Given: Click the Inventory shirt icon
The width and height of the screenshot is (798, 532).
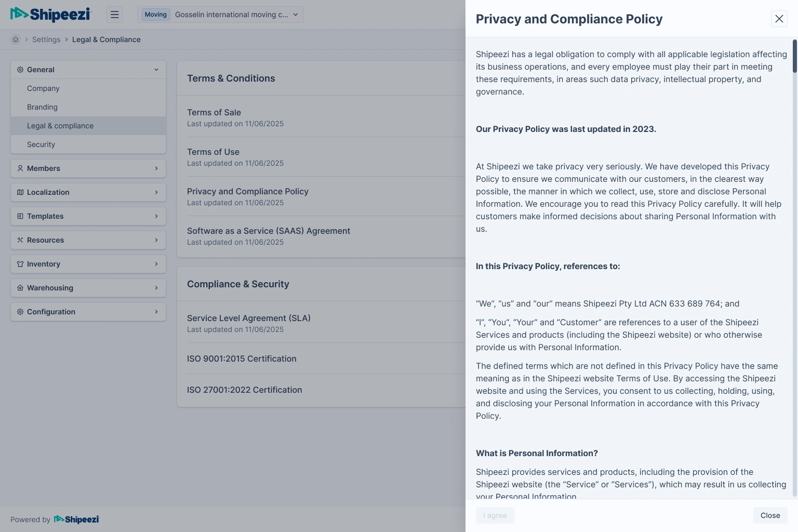Looking at the screenshot, I should [x=20, y=264].
